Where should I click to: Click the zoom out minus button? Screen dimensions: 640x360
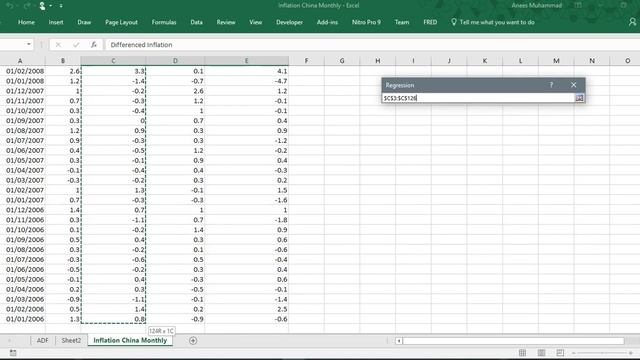coord(573,353)
